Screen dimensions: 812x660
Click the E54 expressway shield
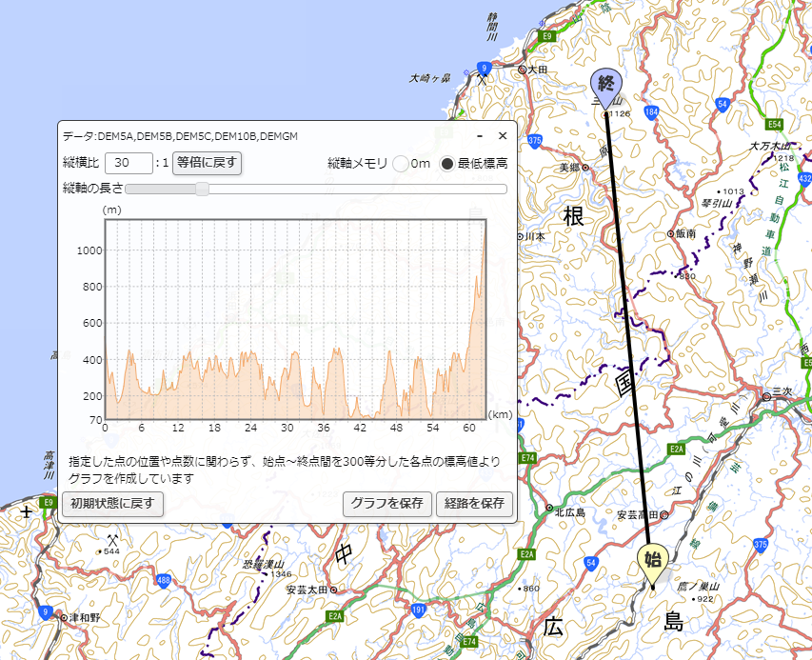pos(774,125)
